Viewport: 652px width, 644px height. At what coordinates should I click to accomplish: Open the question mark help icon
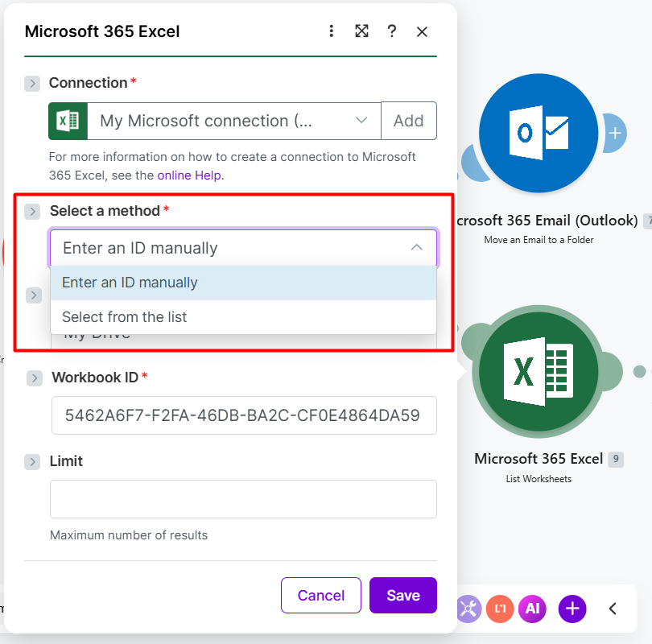tap(391, 31)
